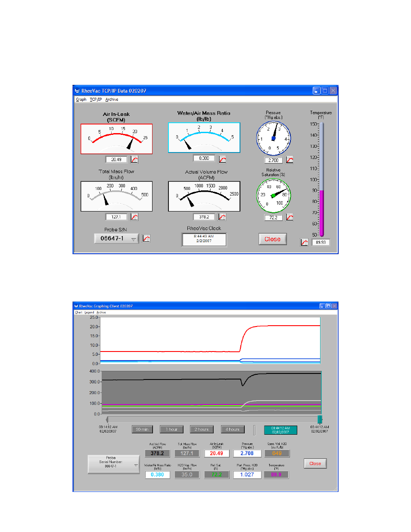This screenshot has width=411, height=532.
Task: Click Tot. Mass Flow readout 127.1 in Graphing Client
Action: point(187,454)
